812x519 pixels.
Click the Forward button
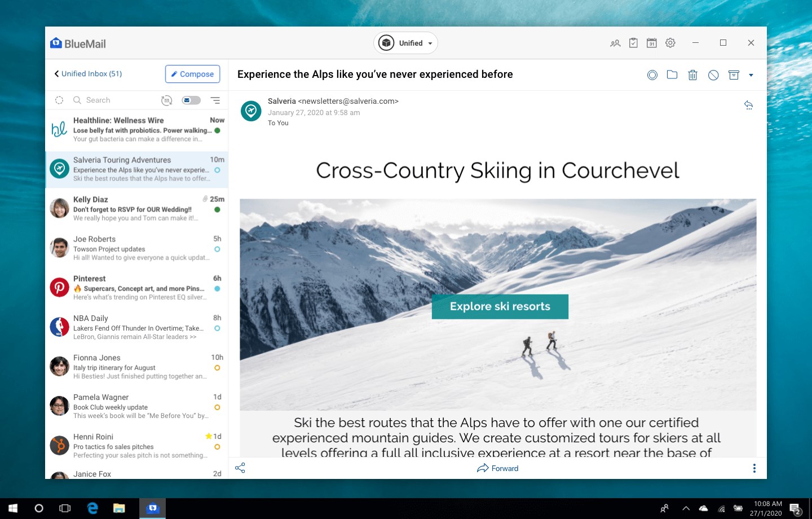coord(497,468)
